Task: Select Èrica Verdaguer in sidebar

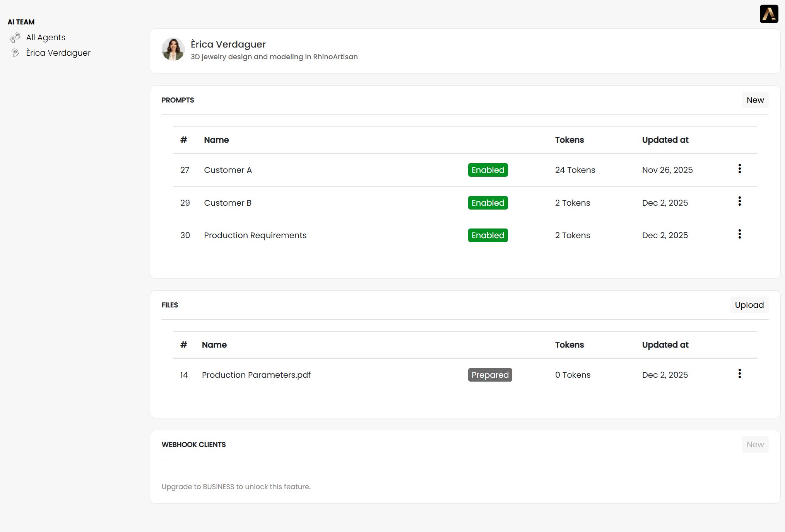Action: click(58, 53)
